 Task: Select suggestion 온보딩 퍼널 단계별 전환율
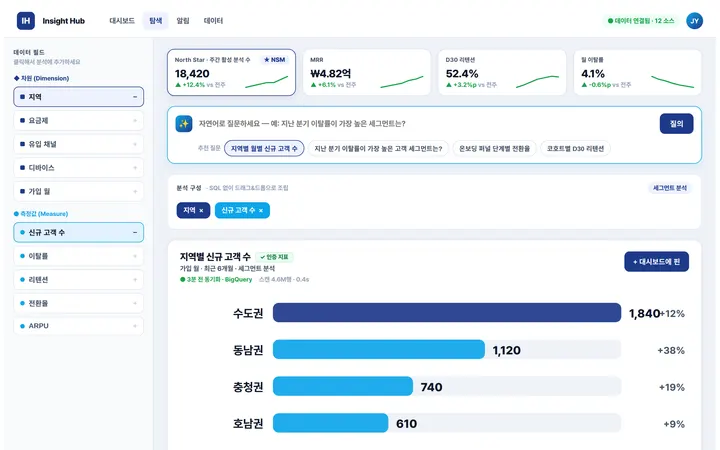click(x=494, y=148)
